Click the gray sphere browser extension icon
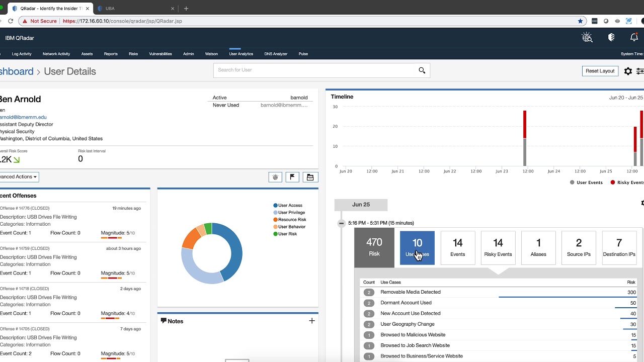This screenshot has width=644, height=362. point(606,21)
